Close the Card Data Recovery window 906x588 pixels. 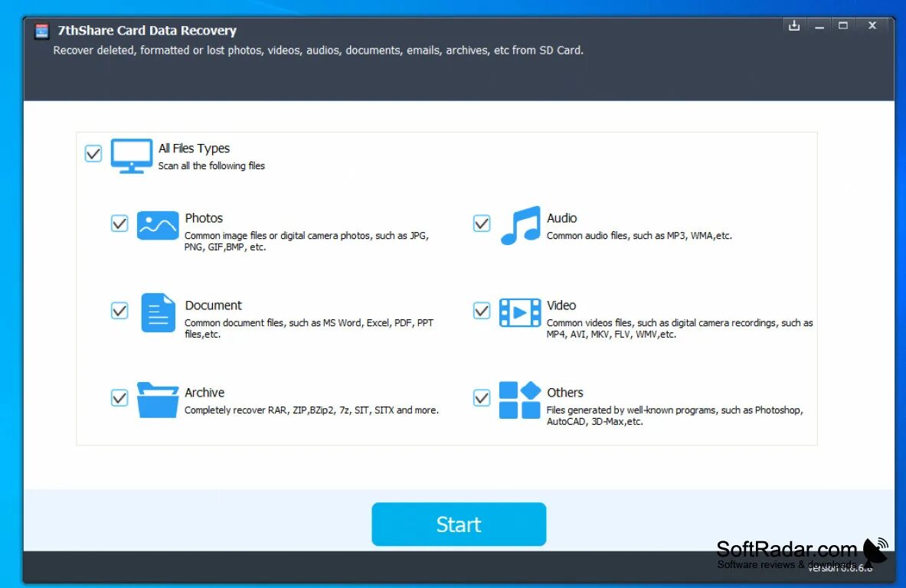coord(872,25)
